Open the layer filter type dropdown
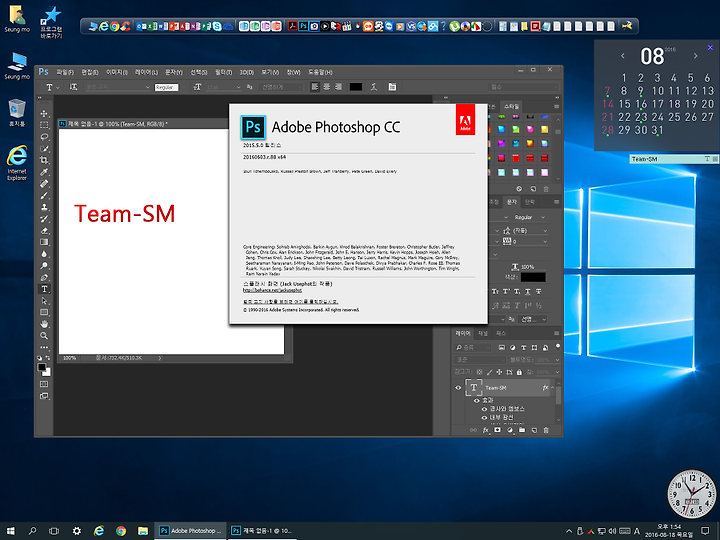This screenshot has height=540, width=720. [x=472, y=348]
